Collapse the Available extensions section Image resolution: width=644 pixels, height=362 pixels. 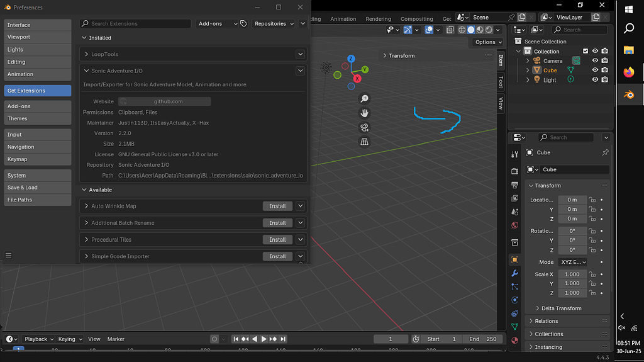tap(84, 190)
